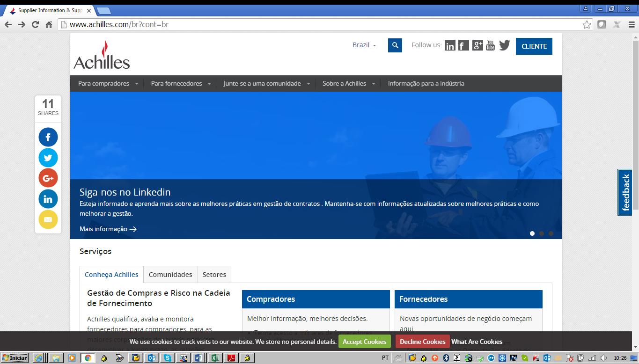Show the third carousel slide
The height and width of the screenshot is (364, 639).
click(551, 233)
